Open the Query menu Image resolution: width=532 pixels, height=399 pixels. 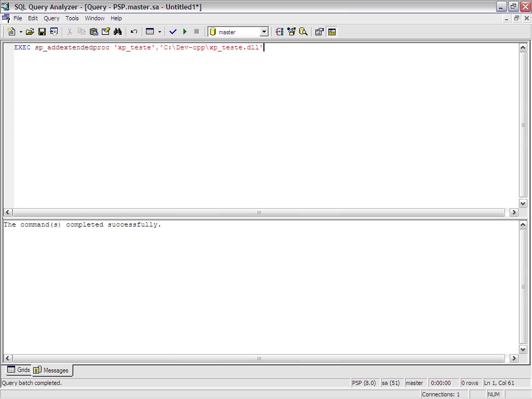coord(51,18)
